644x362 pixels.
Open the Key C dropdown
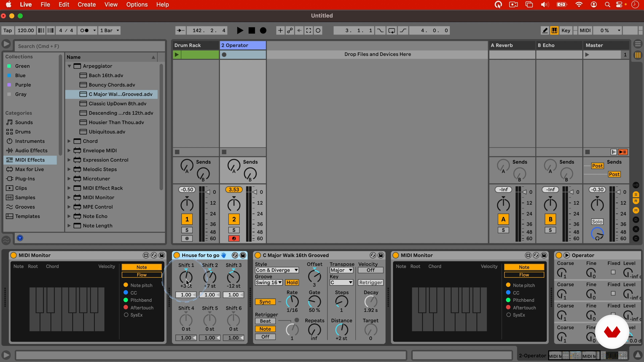(341, 283)
